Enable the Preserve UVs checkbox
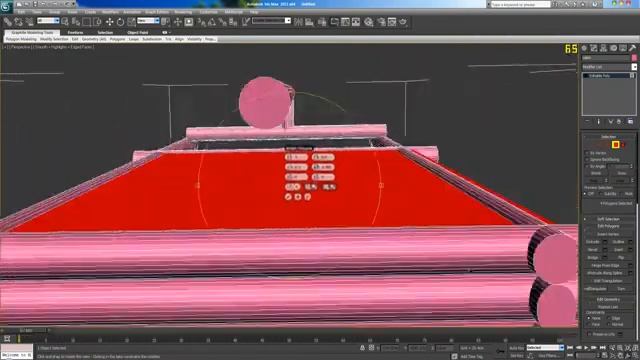640x360 pixels. point(589,334)
